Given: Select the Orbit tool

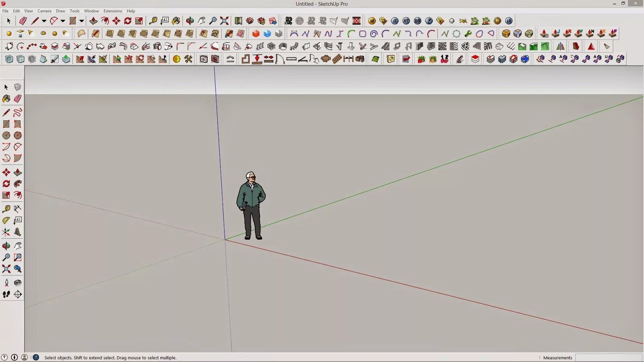Looking at the screenshot, I should pos(190,21).
